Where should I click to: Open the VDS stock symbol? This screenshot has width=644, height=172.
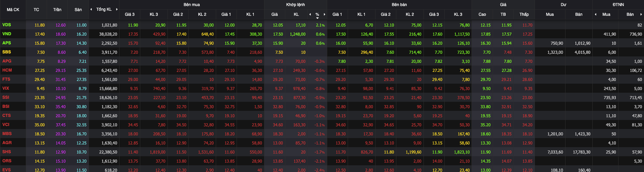pyautogui.click(x=6, y=25)
